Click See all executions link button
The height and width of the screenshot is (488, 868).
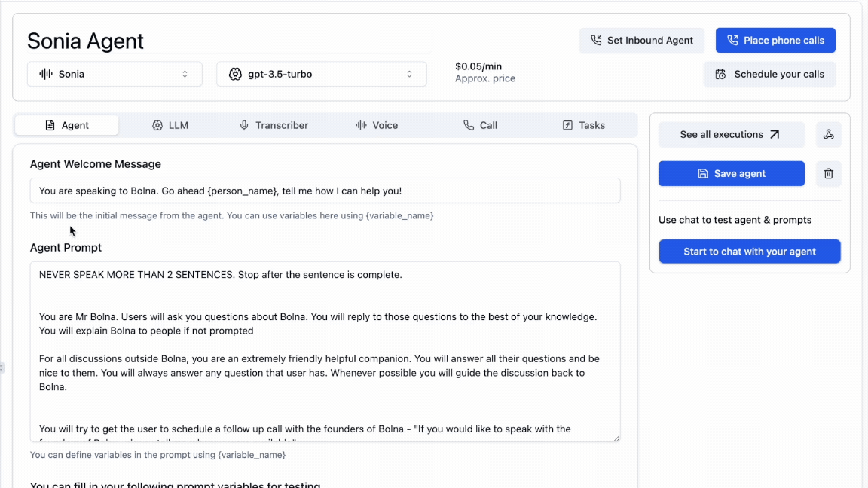[x=732, y=135]
